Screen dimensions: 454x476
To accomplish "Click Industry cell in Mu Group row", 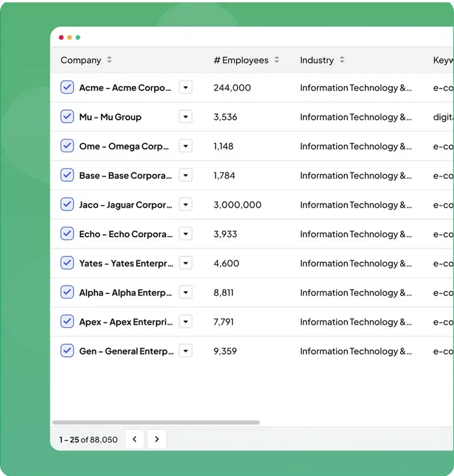I will (356, 117).
